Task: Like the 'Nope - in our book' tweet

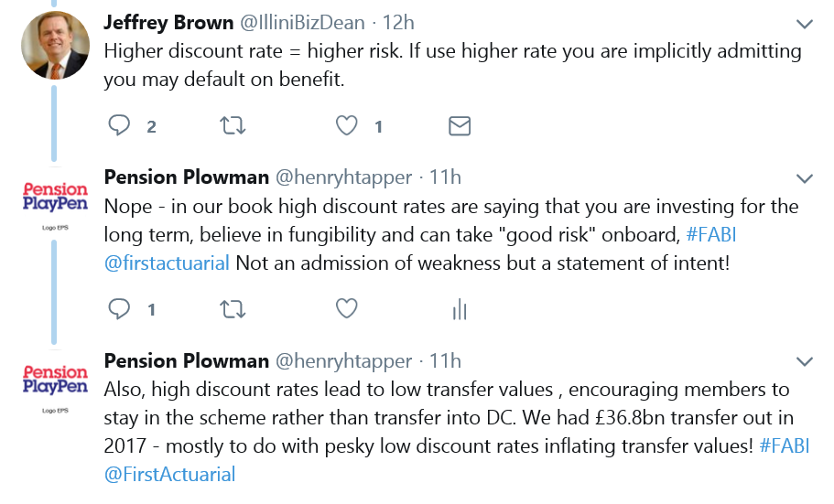Action: pos(346,308)
